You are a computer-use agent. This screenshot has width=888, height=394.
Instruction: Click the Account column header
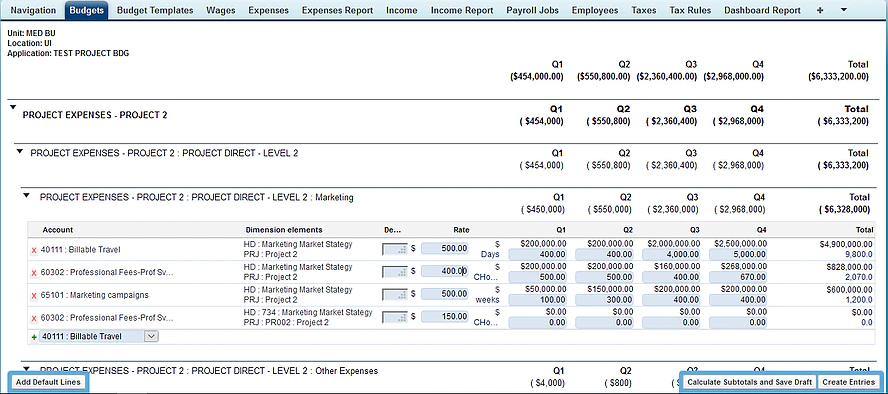tap(58, 230)
